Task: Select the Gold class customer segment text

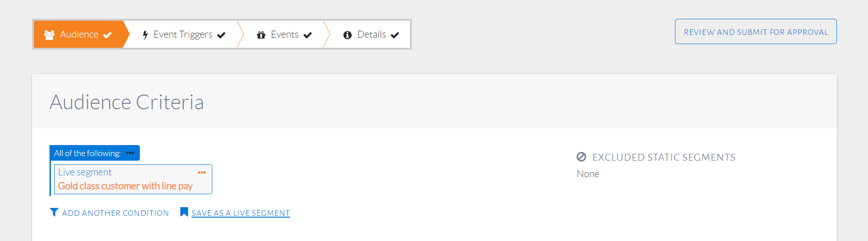Action: [125, 186]
